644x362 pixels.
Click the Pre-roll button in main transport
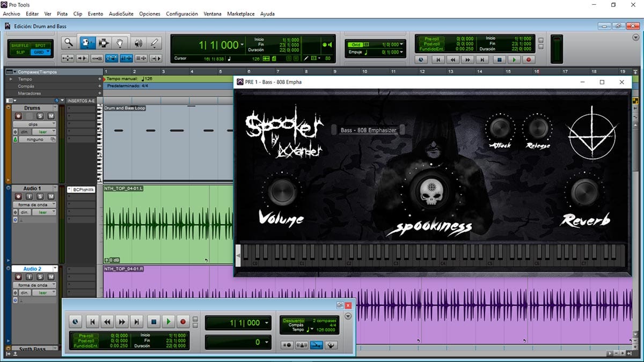(x=431, y=39)
